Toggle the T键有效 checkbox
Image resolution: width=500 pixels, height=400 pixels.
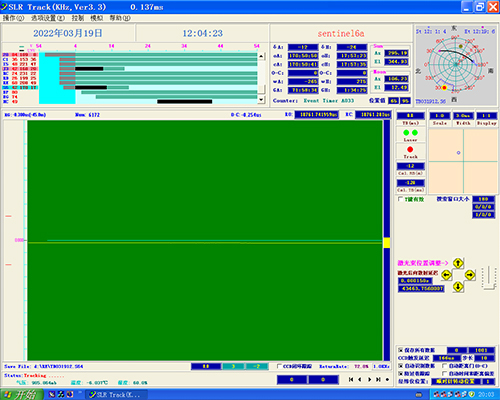tap(401, 199)
